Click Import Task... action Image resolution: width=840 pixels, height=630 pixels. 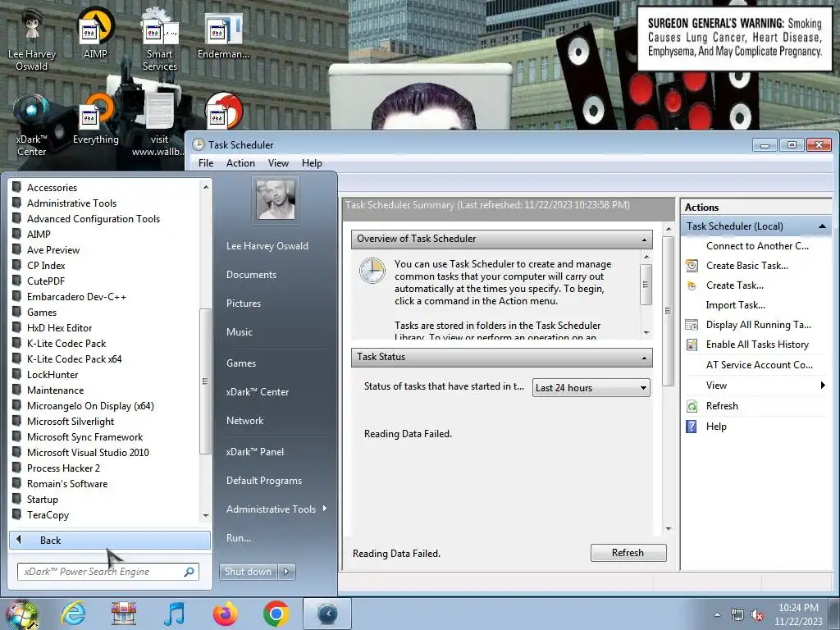click(x=735, y=305)
